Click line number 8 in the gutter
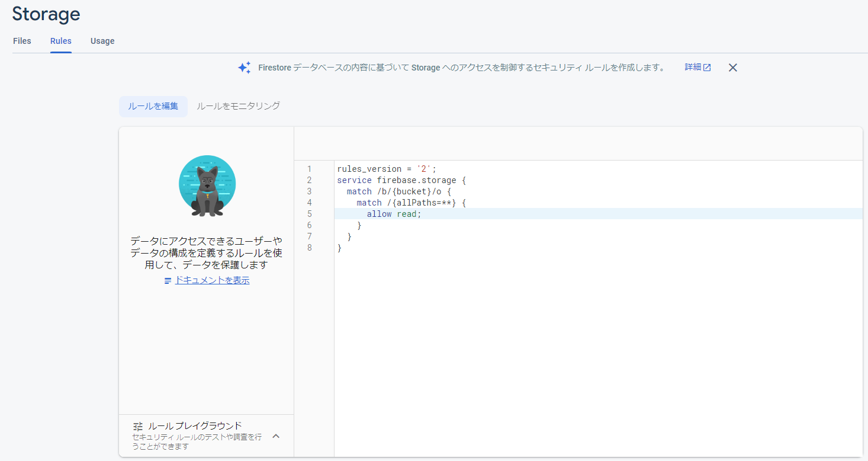868x461 pixels. coord(309,248)
